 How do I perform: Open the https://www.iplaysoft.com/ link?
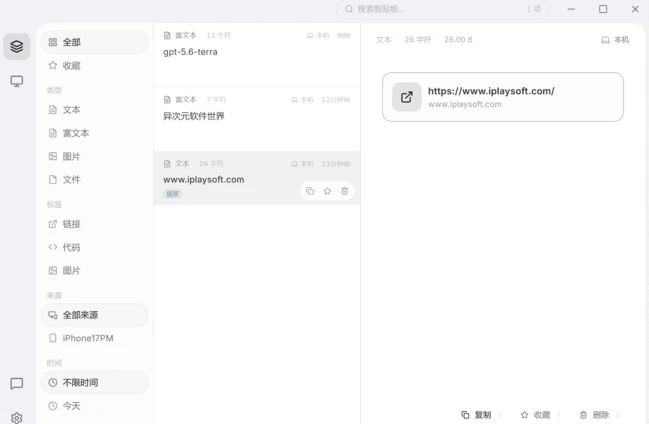pos(491,91)
